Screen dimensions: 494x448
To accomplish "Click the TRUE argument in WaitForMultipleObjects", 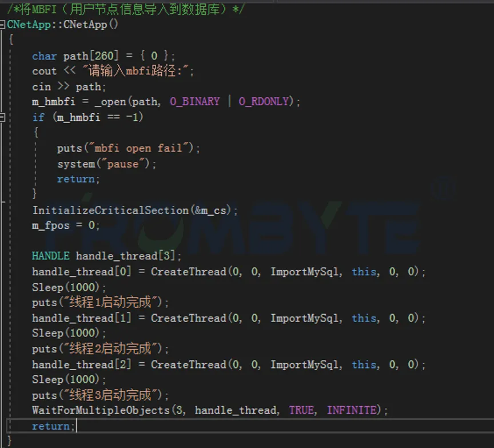I will click(301, 410).
